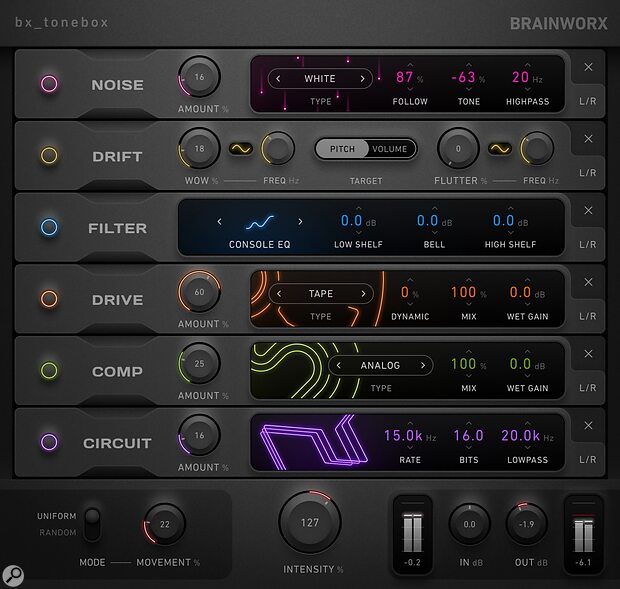The image size is (620, 589).
Task: Remove the DRIVE module with its X
Action: (588, 282)
